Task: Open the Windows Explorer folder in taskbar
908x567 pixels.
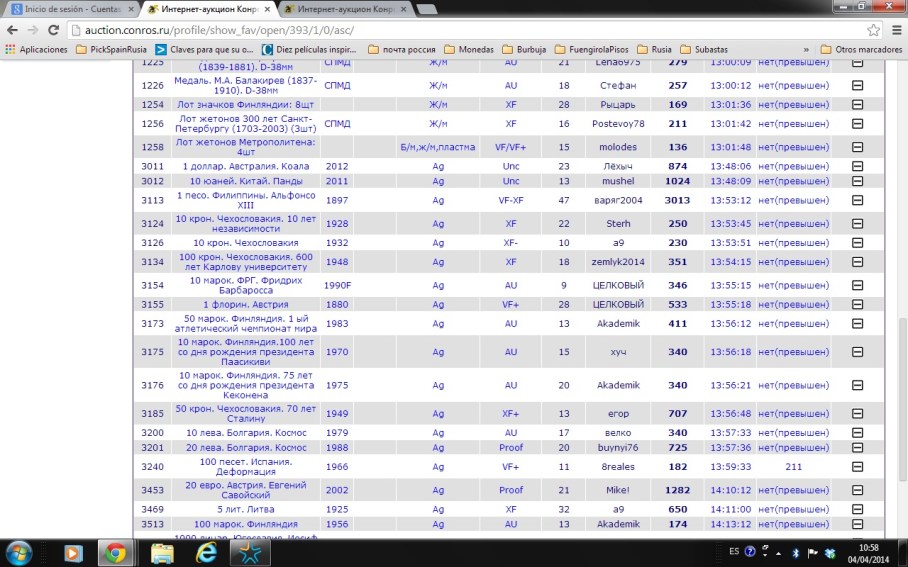Action: pos(162,552)
